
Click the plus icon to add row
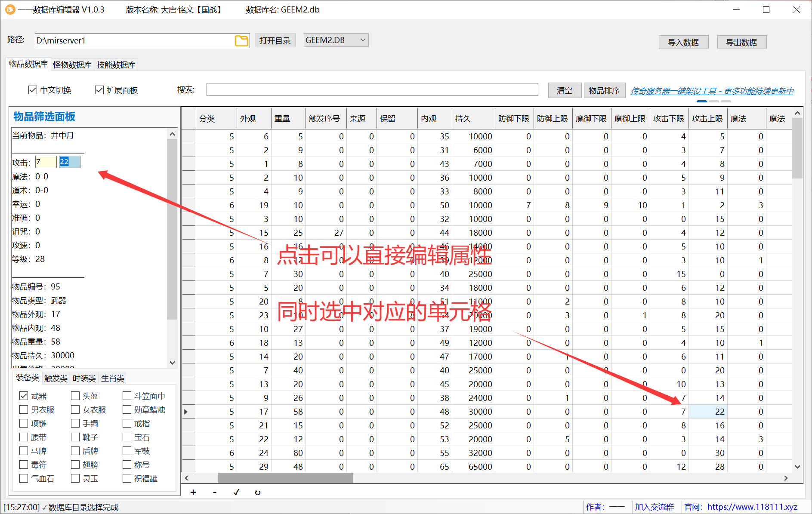193,492
